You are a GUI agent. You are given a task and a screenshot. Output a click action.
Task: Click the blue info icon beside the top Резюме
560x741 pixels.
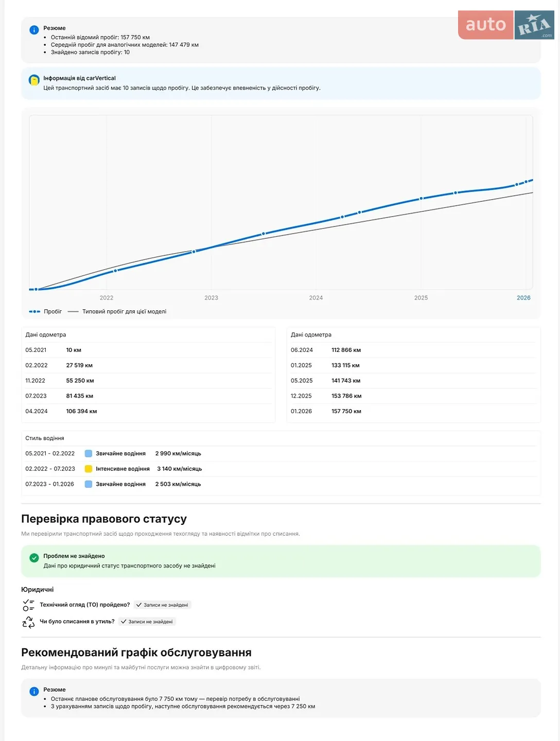click(34, 30)
